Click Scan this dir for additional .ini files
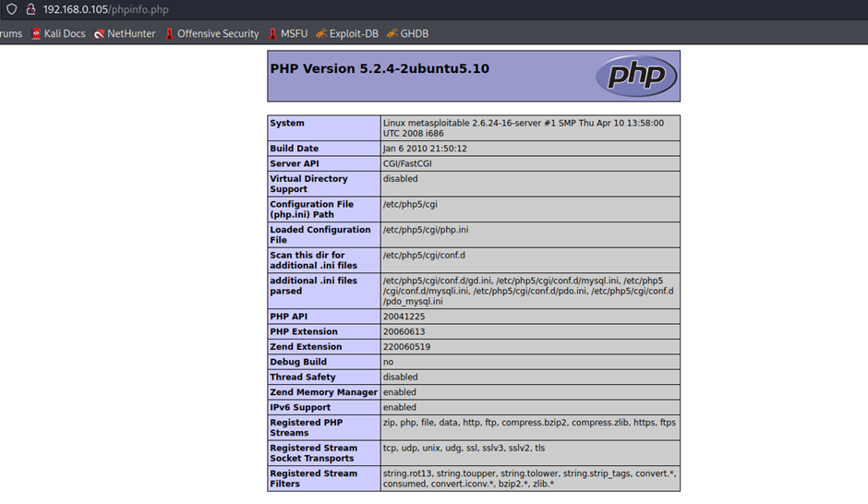This screenshot has width=868, height=504. pyautogui.click(x=314, y=260)
